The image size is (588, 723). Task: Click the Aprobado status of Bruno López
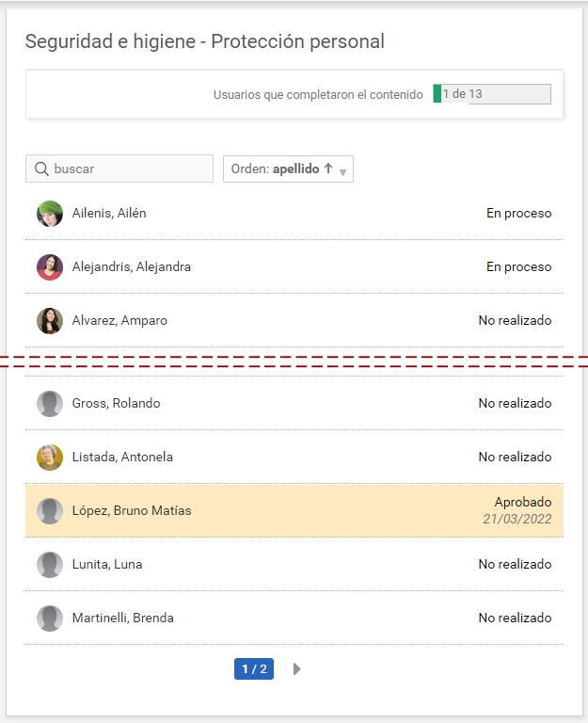tap(522, 503)
